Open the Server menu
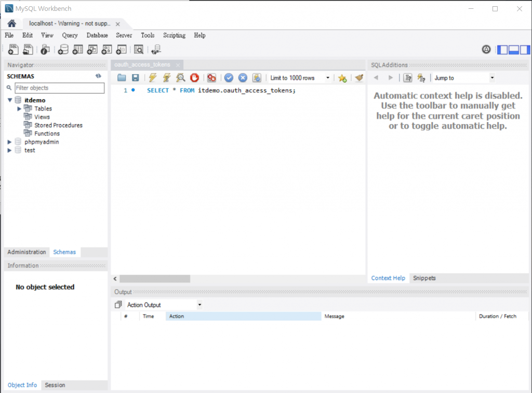Viewport: 532px width, 393px height. pos(124,35)
